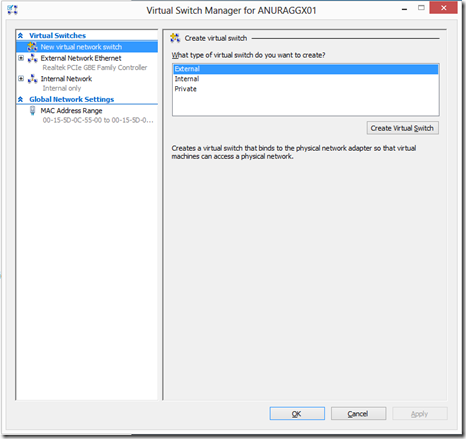
Task: Click the Global Network Settings heading
Action: click(x=71, y=99)
